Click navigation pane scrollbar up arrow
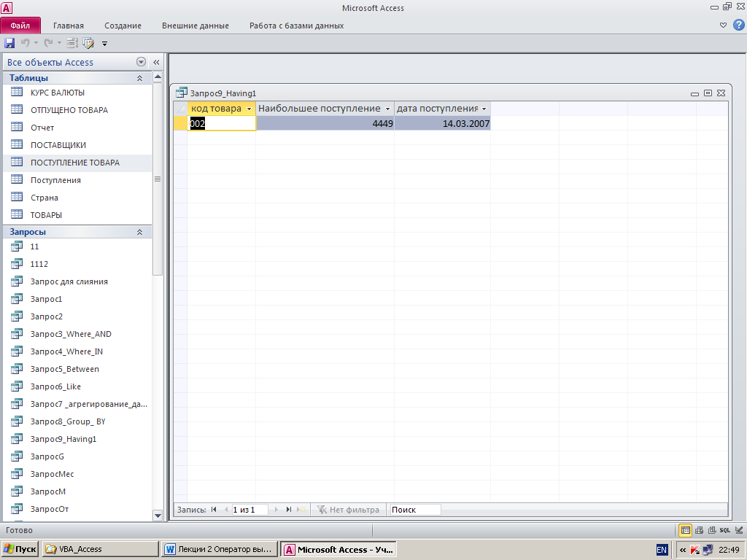 [158, 77]
